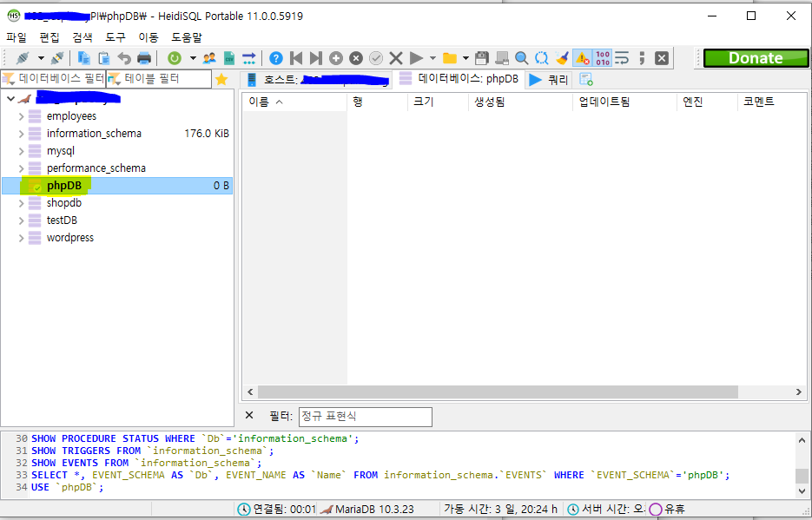Image resolution: width=812 pixels, height=520 pixels.
Task: Expand the information_schema database node
Action: [21, 134]
